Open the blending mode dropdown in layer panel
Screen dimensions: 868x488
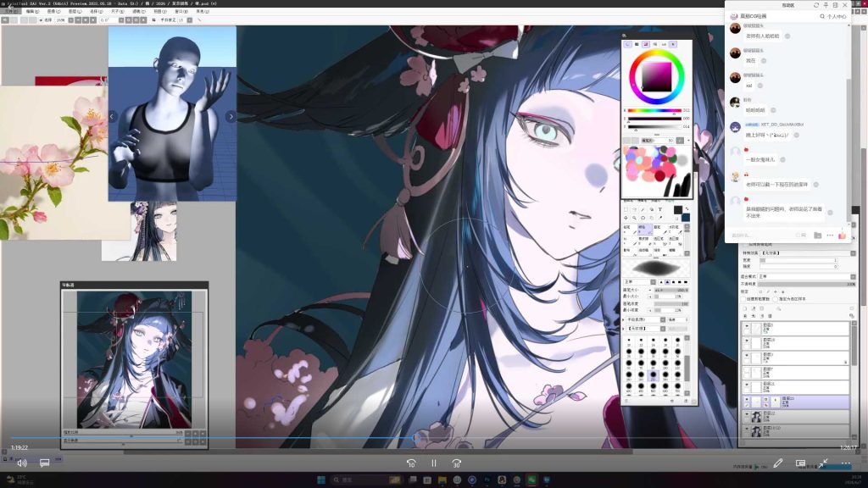click(x=807, y=276)
